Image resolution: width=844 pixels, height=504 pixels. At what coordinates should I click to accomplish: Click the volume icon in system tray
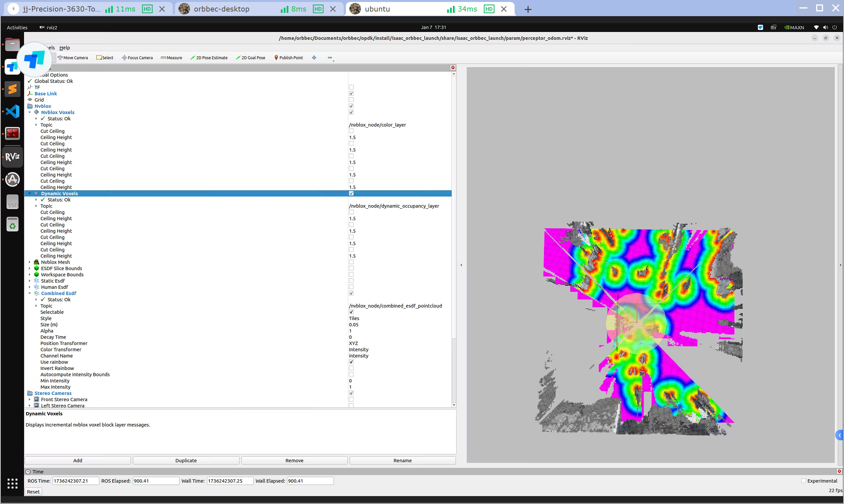825,27
